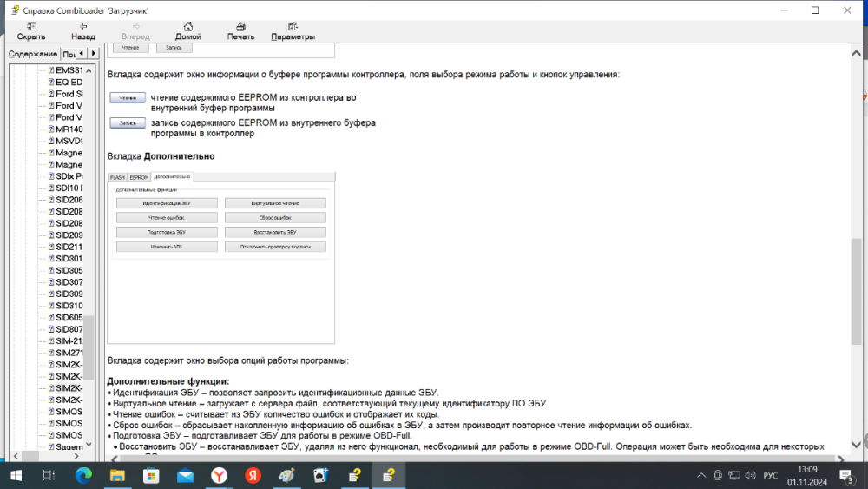This screenshot has height=489, width=868.
Task: Click the contents tree horizontal scroll-right arrow
Action: (x=76, y=456)
